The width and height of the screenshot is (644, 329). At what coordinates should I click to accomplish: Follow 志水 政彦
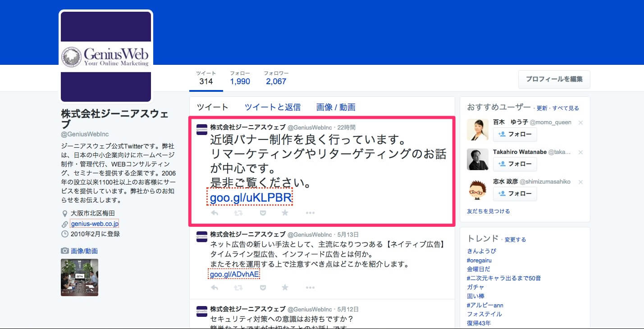[x=515, y=194]
